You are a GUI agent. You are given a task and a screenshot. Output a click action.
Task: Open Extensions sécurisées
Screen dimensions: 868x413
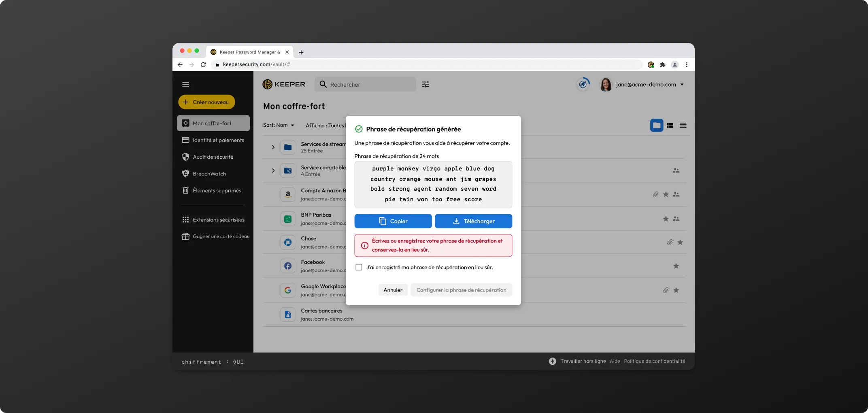pyautogui.click(x=213, y=219)
